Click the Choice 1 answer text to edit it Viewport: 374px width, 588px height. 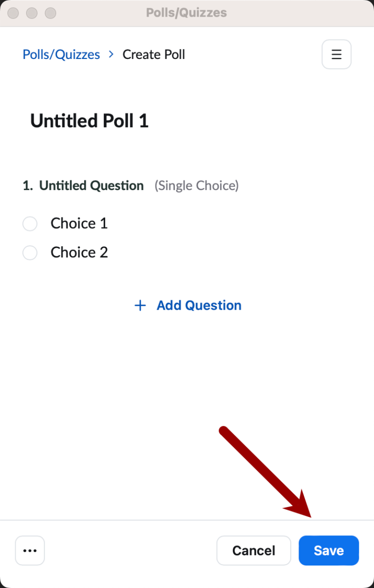coord(79,223)
